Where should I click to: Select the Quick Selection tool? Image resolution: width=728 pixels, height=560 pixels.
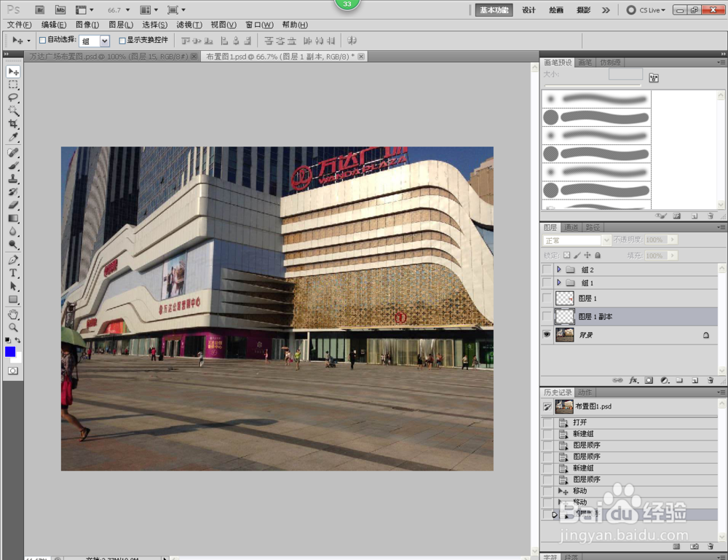[13, 111]
